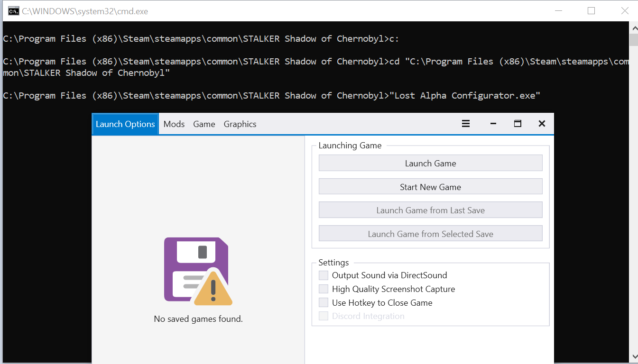Select the Launch Options tab
Image resolution: width=638 pixels, height=364 pixels.
pos(125,124)
